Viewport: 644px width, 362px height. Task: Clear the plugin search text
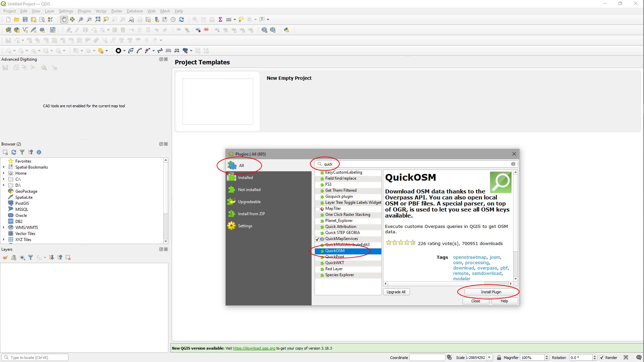point(513,164)
